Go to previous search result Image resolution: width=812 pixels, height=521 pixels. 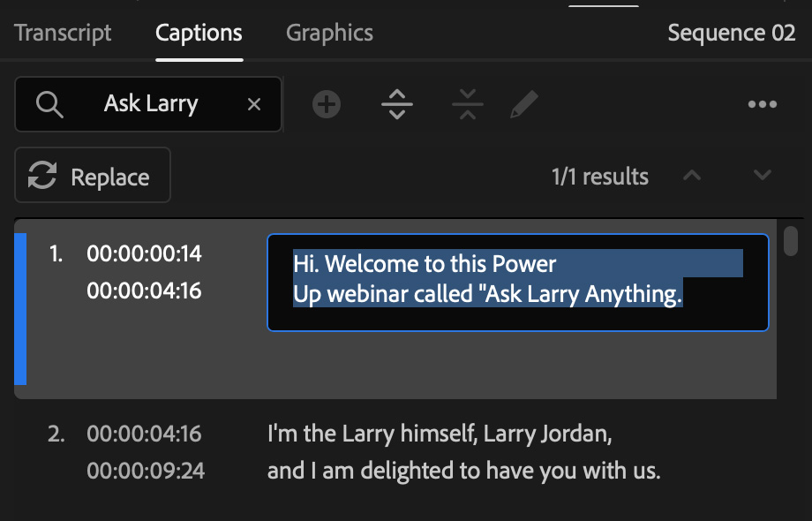pos(692,176)
